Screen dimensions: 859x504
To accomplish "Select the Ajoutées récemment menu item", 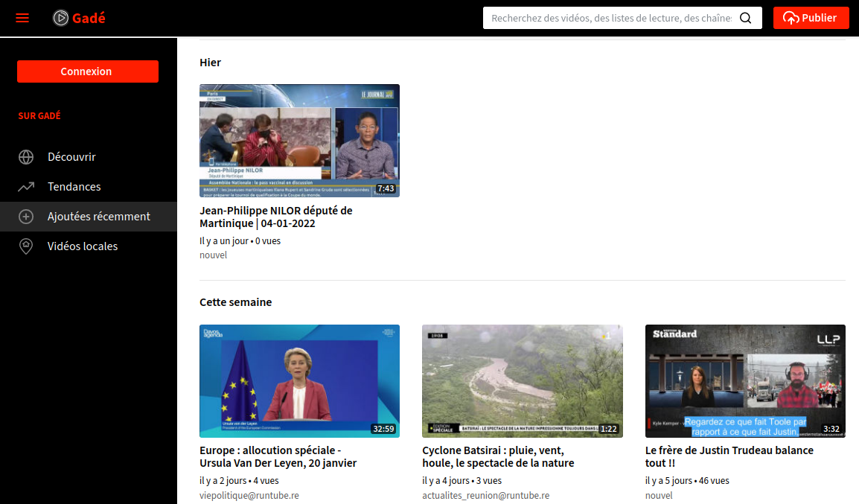I will [88, 217].
